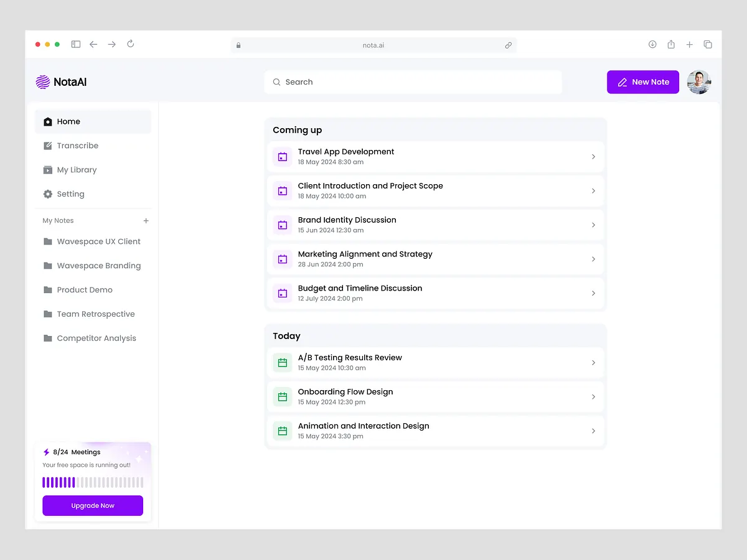Select the Home icon in the sidebar
Image resolution: width=747 pixels, height=560 pixels.
point(48,121)
